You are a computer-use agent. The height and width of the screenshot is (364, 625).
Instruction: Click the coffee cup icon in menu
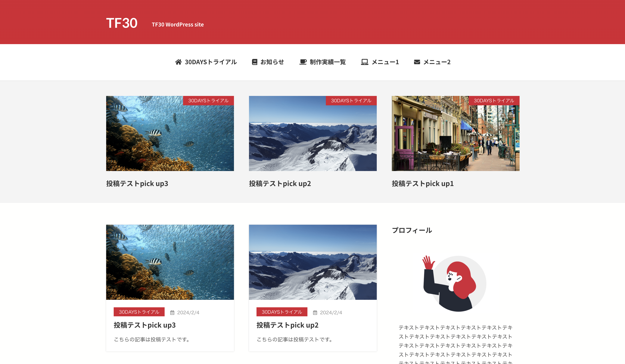(303, 62)
